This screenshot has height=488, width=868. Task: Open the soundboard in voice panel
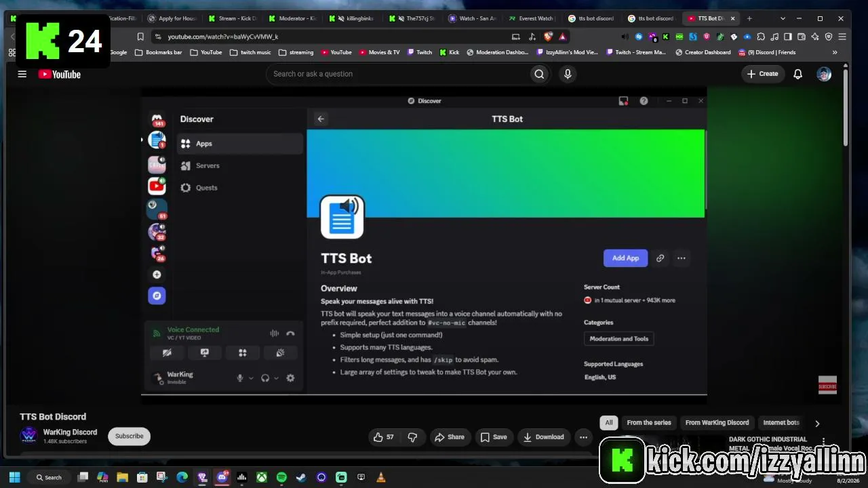280,352
